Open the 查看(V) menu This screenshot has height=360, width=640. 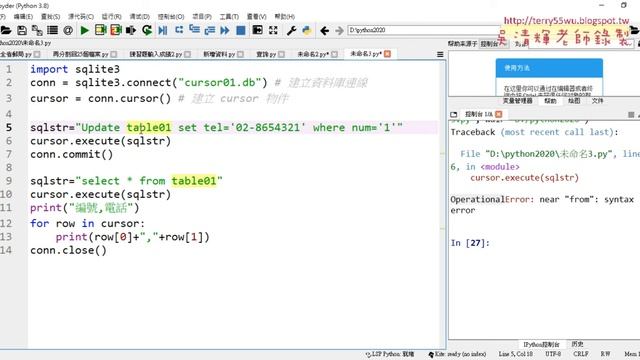256,17
